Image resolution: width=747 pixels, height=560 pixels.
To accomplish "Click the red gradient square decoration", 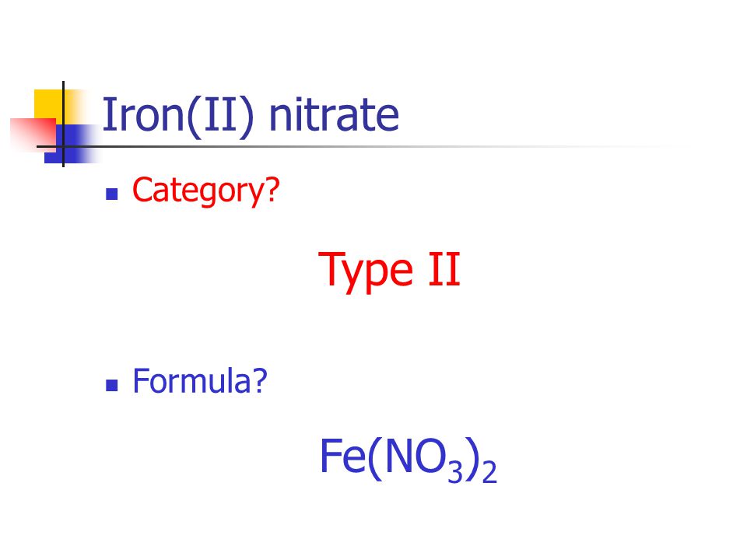I will pyautogui.click(x=33, y=135).
